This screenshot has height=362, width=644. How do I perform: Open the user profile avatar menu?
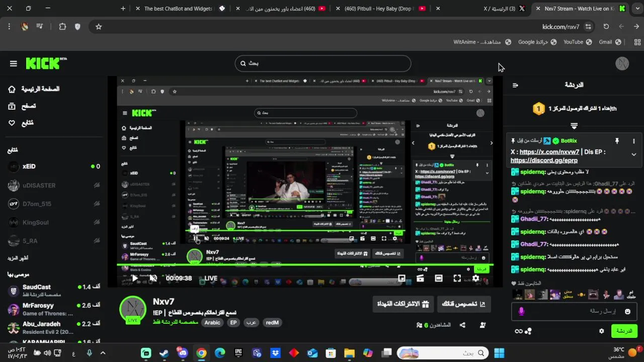point(622,63)
